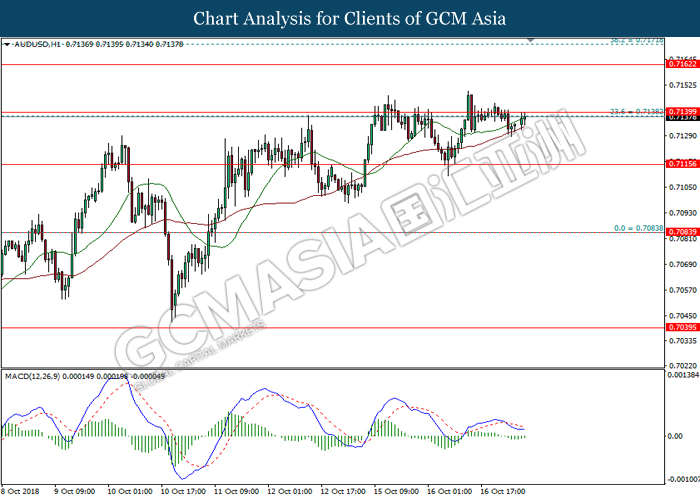Click the 0.70335 price axis value
The height and width of the screenshot is (500, 700).
(x=683, y=341)
